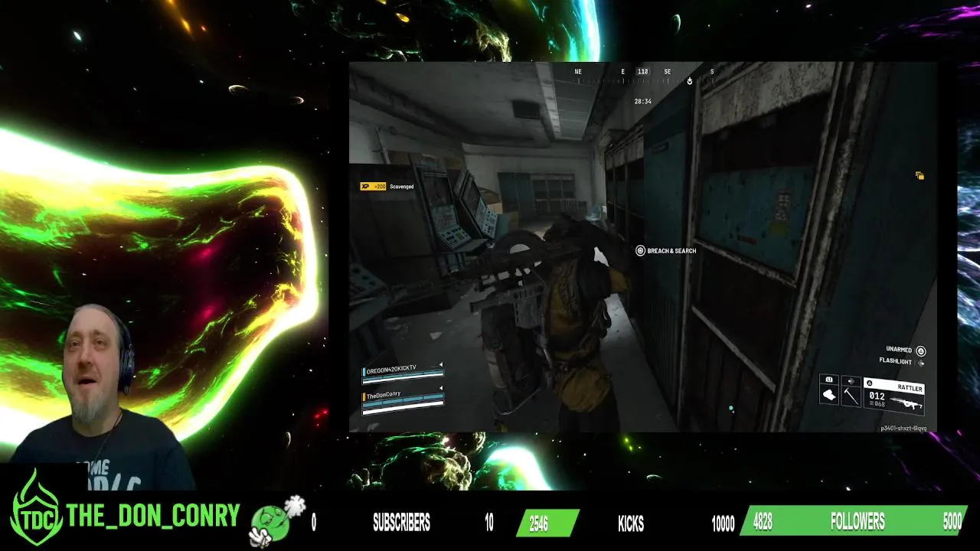The height and width of the screenshot is (551, 980).
Task: Click the speaker arrow beside OREGON420KICKTV
Action: click(x=441, y=364)
